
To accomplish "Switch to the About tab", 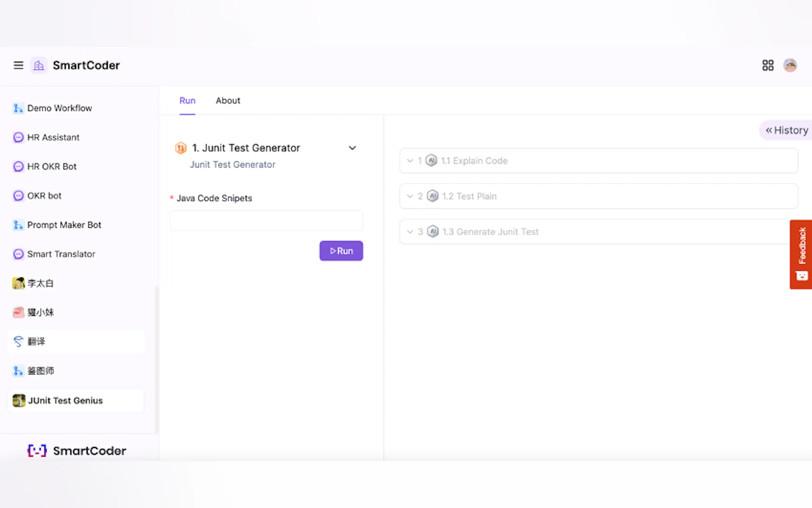I will click(x=228, y=100).
